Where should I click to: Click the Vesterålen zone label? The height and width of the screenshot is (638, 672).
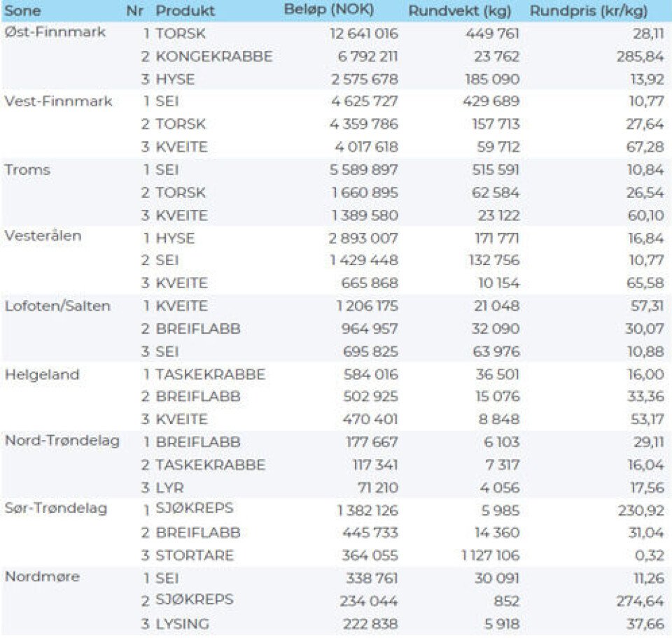43,236
